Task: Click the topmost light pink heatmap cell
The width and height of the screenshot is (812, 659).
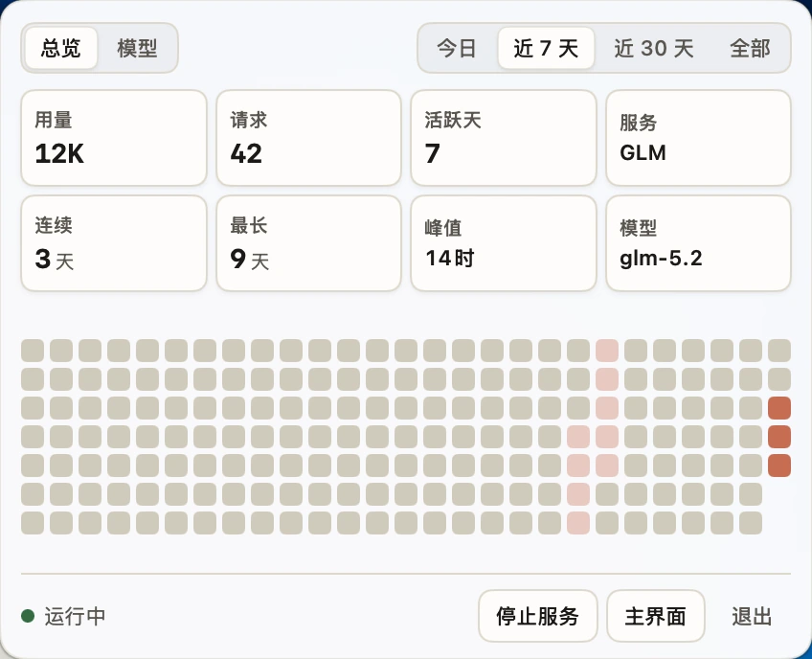Action: click(607, 351)
